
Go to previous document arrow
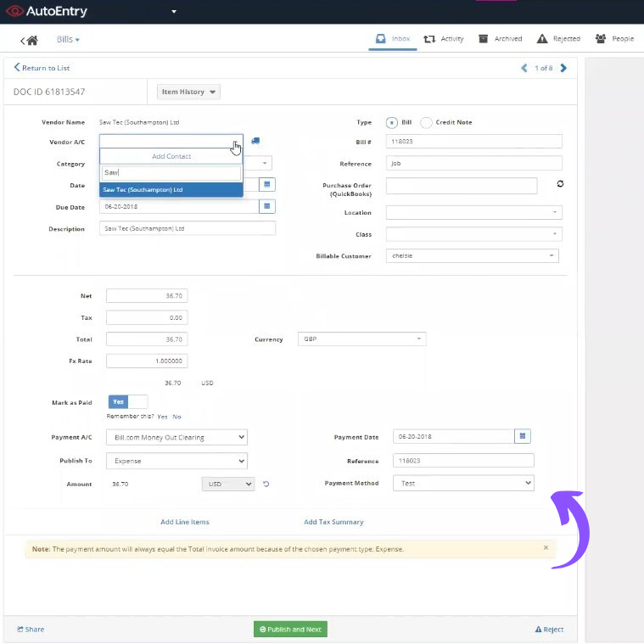(x=524, y=68)
